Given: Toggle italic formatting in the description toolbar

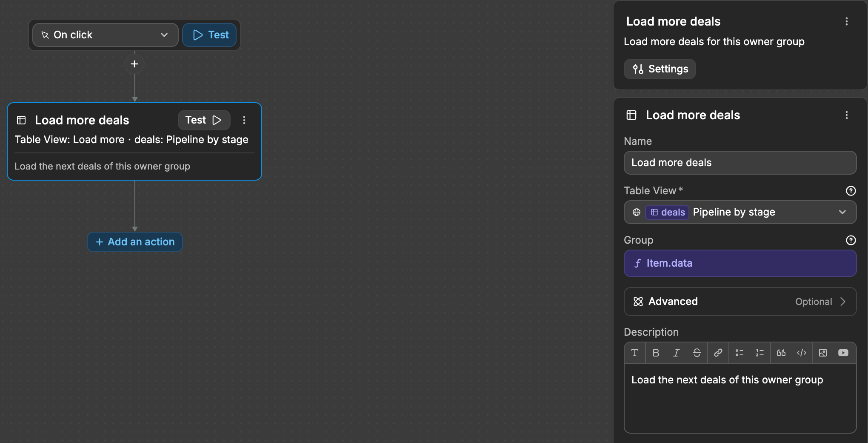Looking at the screenshot, I should pyautogui.click(x=677, y=353).
